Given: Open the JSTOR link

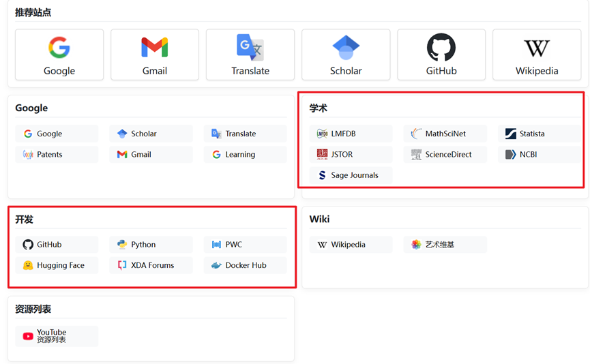Looking at the screenshot, I should click(342, 155).
